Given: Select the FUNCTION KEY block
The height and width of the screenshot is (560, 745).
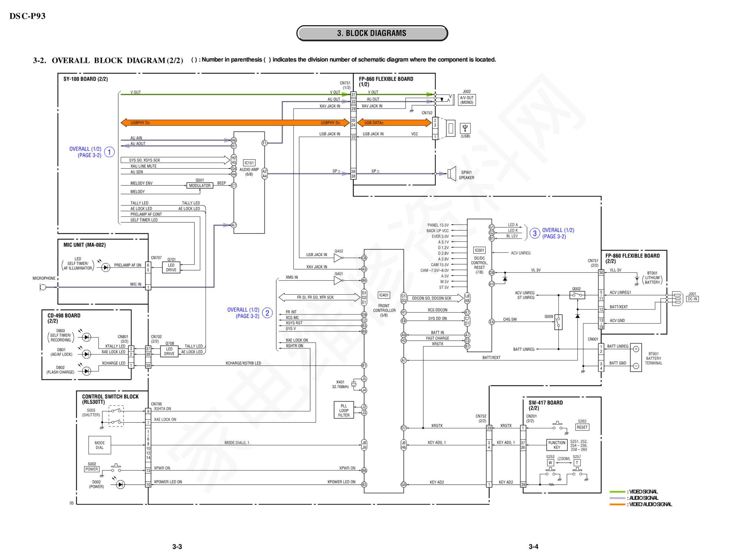Looking at the screenshot, I should [557, 445].
